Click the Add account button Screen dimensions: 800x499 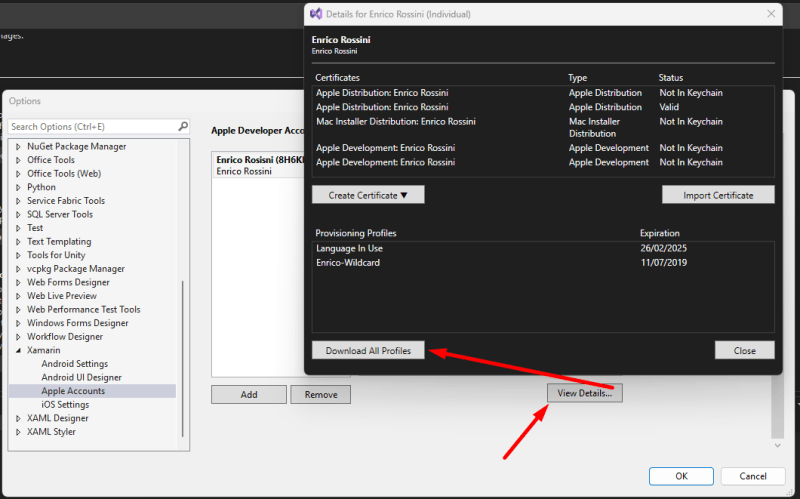pos(249,394)
